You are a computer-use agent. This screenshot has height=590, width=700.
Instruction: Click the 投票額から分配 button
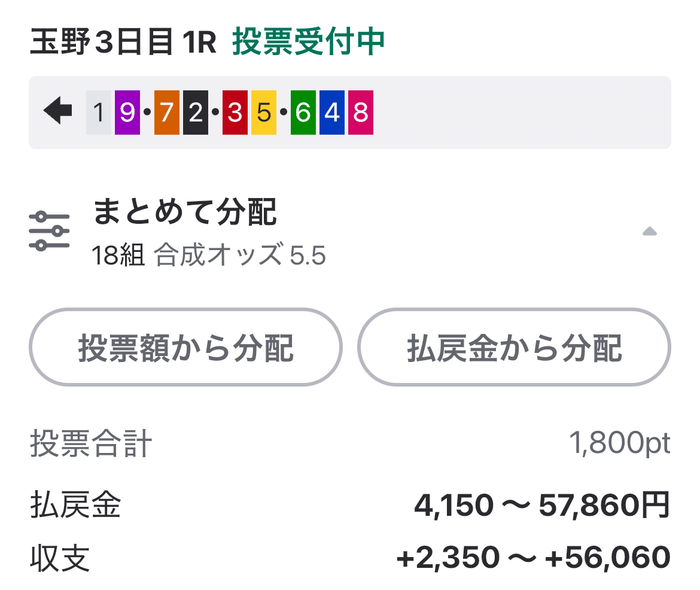pyautogui.click(x=185, y=347)
